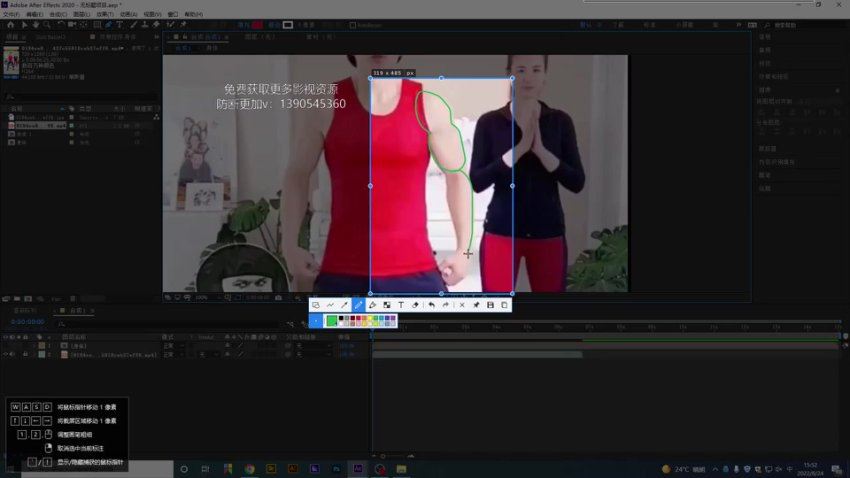Viewport: 850px width, 478px height.
Task: Click the taskbar clock in the system tray
Action: click(810, 469)
